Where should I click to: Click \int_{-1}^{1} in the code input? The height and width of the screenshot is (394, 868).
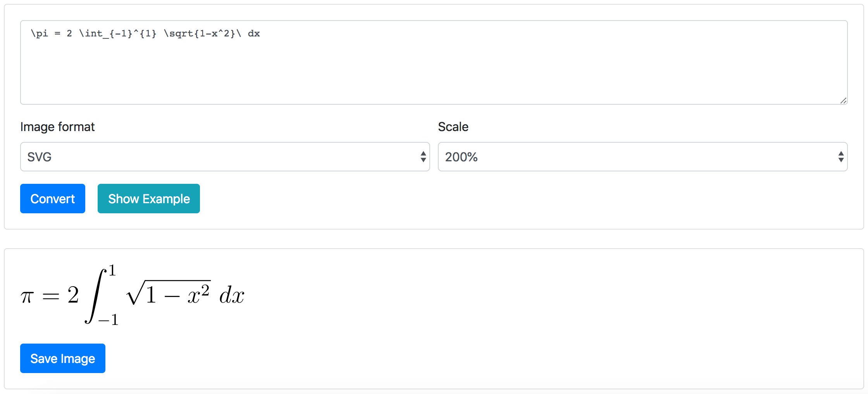117,34
